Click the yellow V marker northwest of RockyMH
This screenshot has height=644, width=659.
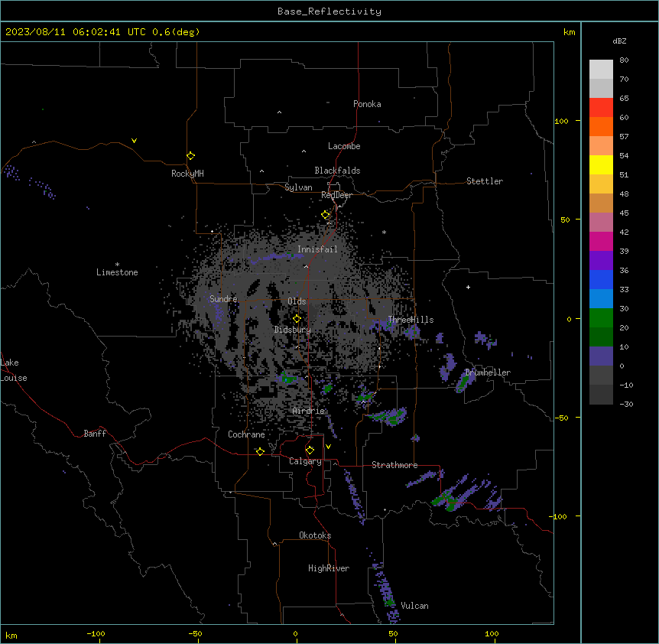(134, 141)
